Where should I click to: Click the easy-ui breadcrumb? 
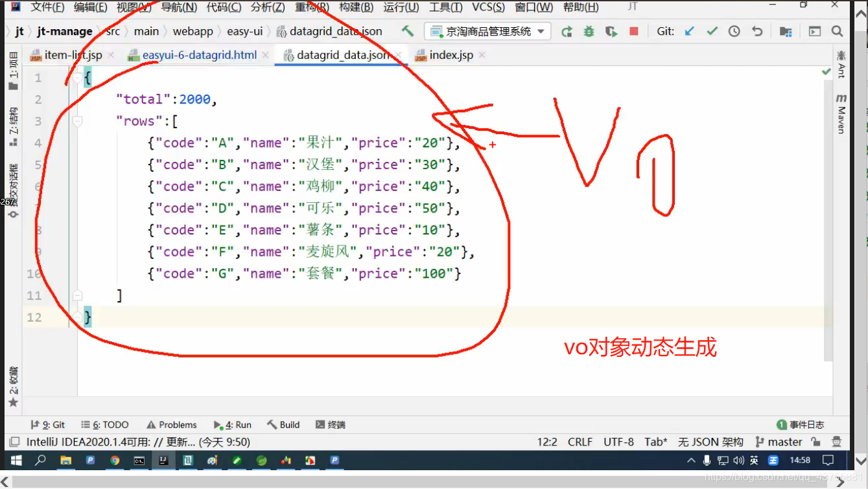point(244,31)
